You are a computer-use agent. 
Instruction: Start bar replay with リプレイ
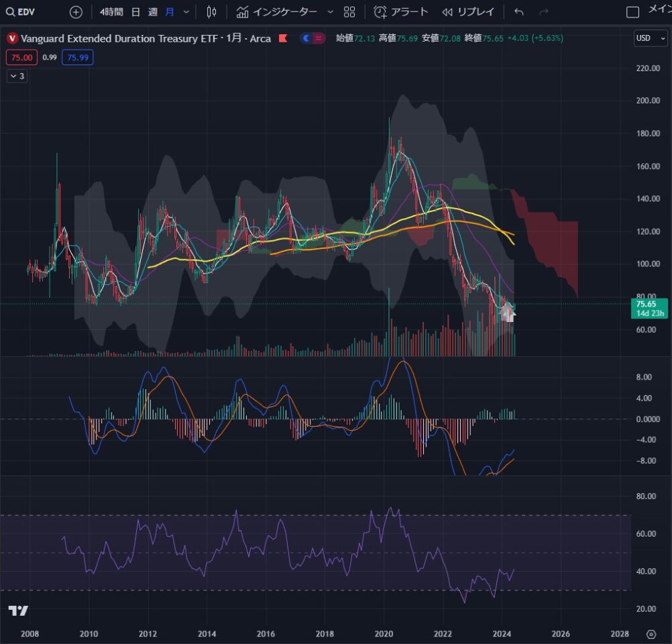tap(468, 12)
